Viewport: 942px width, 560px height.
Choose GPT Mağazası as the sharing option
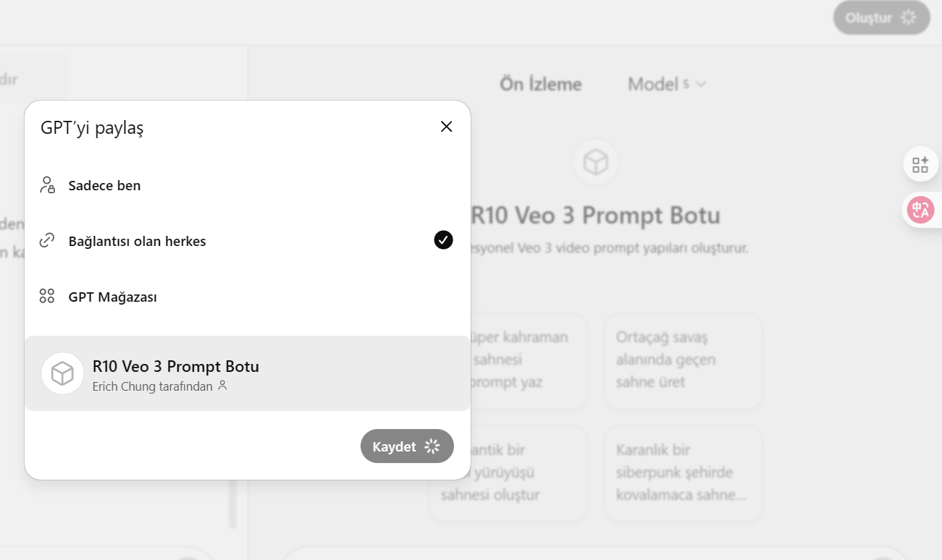[x=248, y=297]
